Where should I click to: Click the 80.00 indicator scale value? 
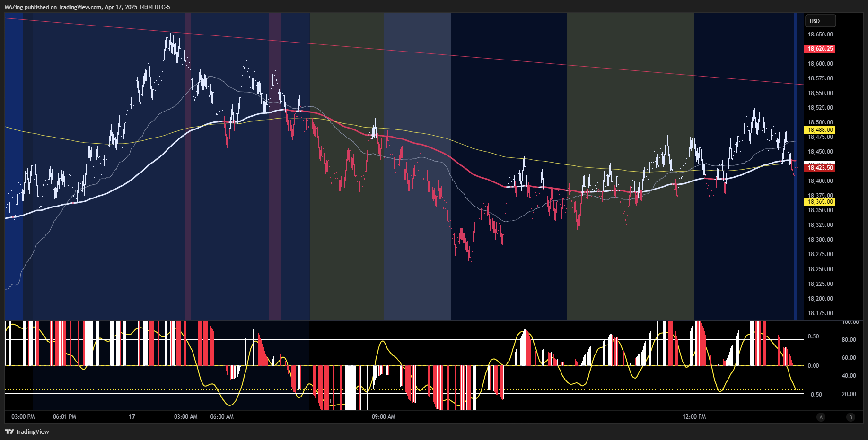point(849,340)
